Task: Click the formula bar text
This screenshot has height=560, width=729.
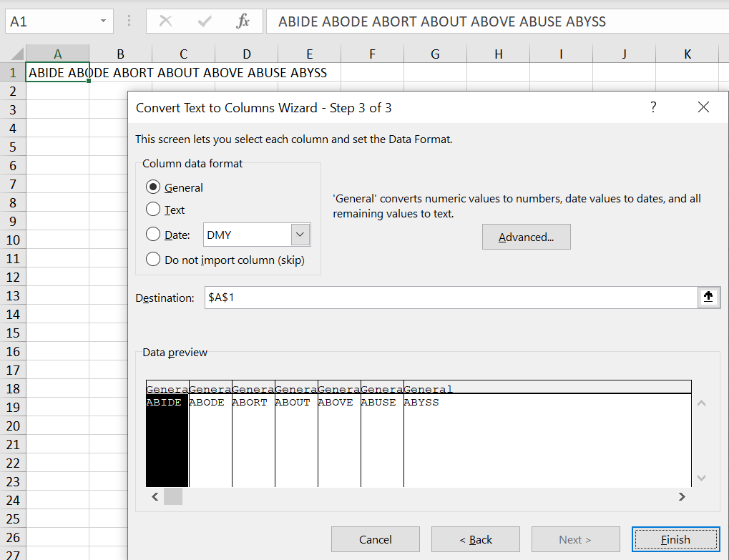Action: [x=441, y=21]
